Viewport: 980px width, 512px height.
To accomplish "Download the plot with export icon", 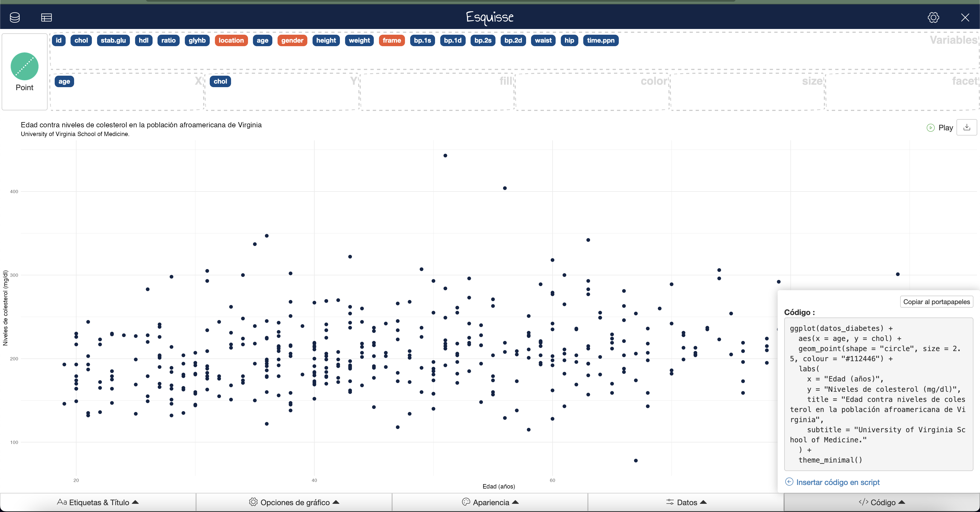I will 967,128.
